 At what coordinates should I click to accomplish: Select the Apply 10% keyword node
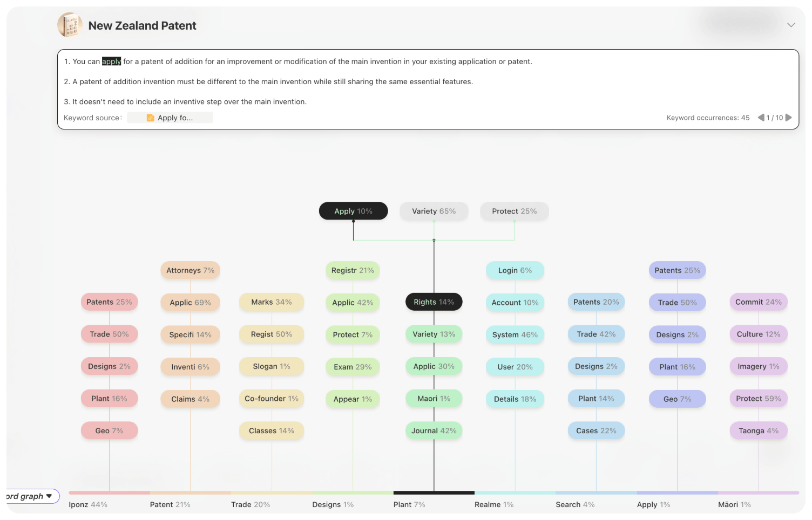coord(353,211)
